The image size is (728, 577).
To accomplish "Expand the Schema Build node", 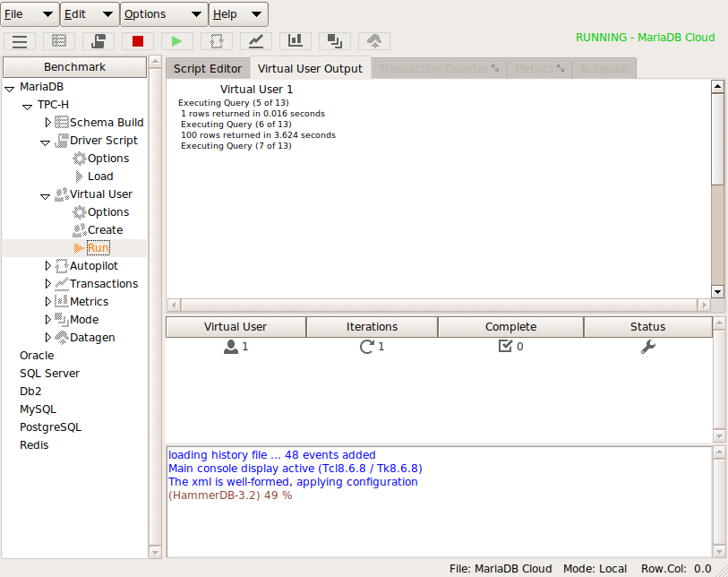I will (47, 122).
